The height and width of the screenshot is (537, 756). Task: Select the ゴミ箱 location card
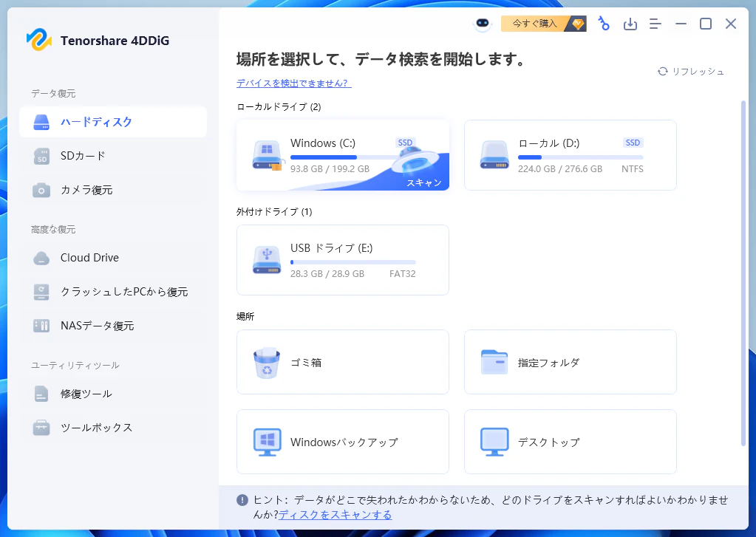pos(343,362)
